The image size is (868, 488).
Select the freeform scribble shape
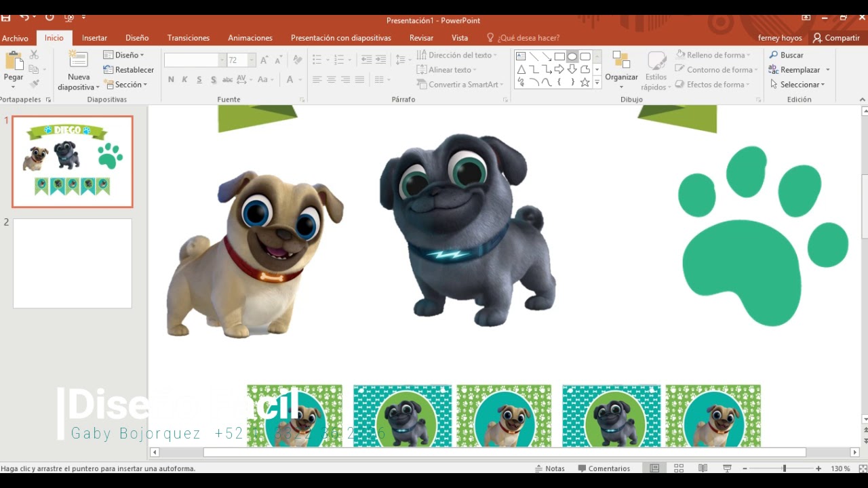pos(521,82)
